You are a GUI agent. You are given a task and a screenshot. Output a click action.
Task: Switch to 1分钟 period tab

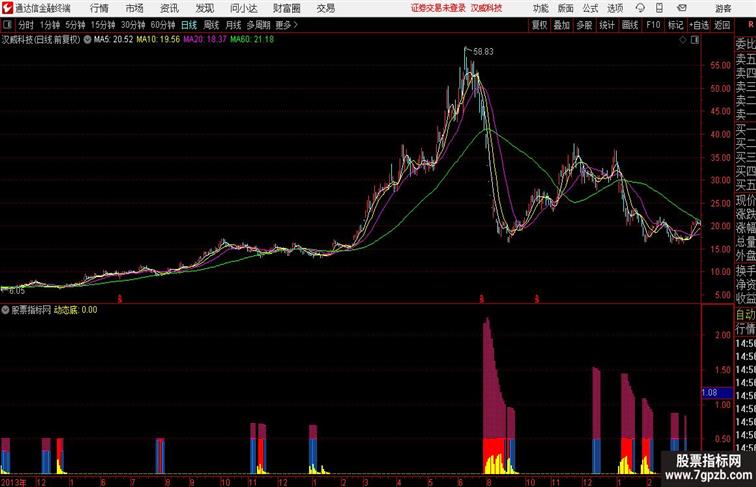pos(50,25)
